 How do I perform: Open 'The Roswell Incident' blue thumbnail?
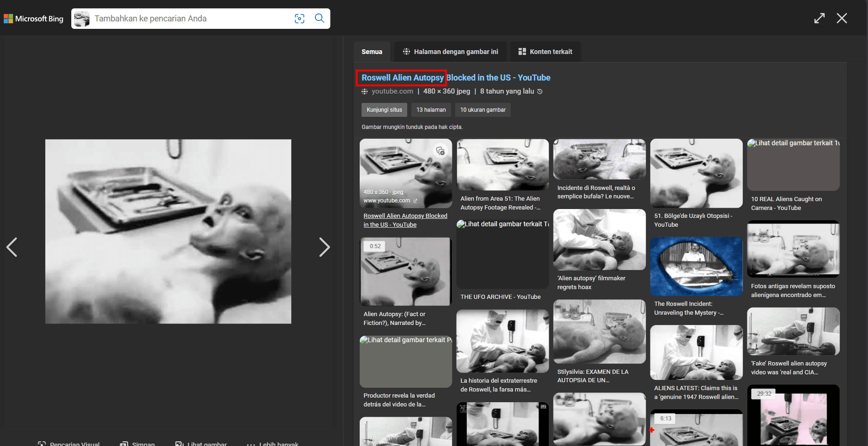pyautogui.click(x=696, y=266)
